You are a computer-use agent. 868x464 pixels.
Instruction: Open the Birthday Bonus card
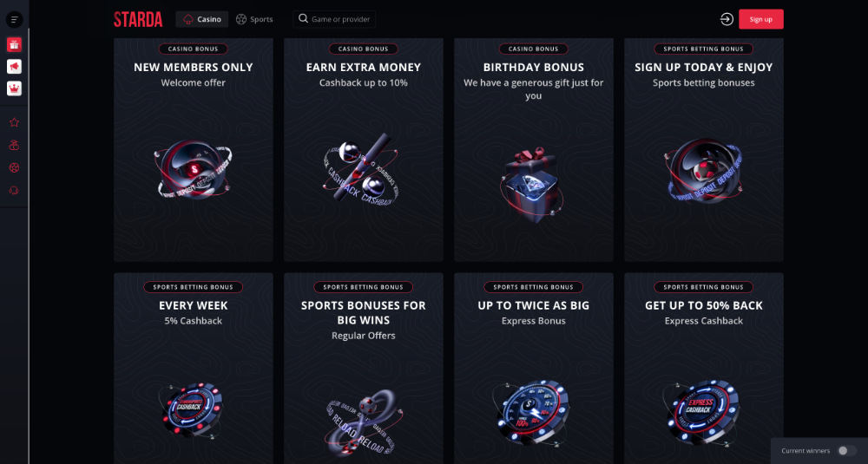(533, 152)
